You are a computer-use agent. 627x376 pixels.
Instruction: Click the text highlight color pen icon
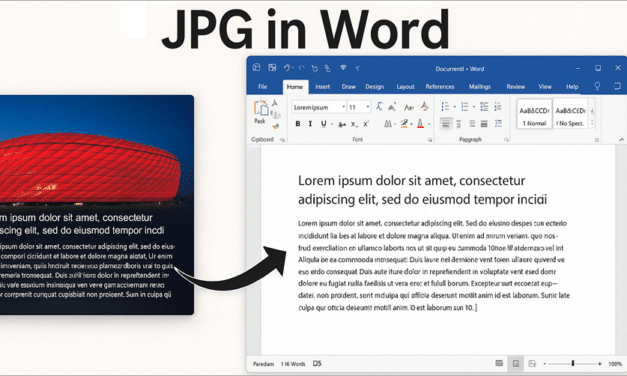[x=404, y=124]
